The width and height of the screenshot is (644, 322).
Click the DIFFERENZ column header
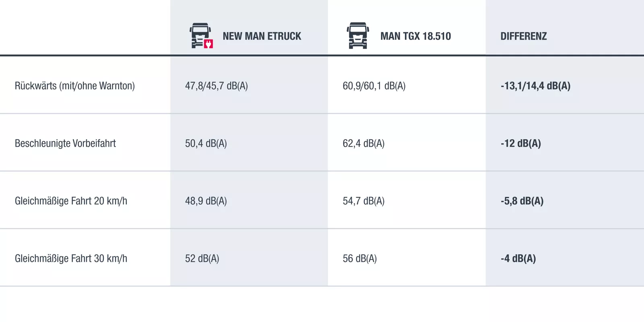pyautogui.click(x=523, y=36)
